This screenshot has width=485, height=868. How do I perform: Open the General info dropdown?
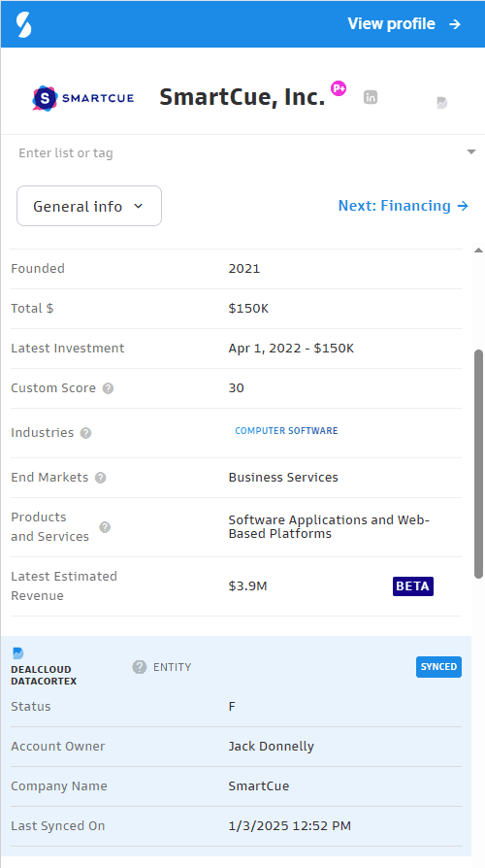click(89, 206)
